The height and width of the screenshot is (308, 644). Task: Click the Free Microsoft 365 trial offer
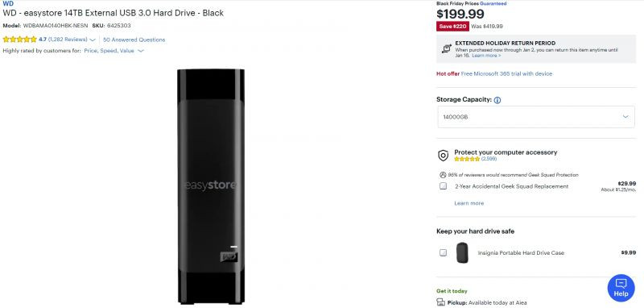click(x=506, y=73)
